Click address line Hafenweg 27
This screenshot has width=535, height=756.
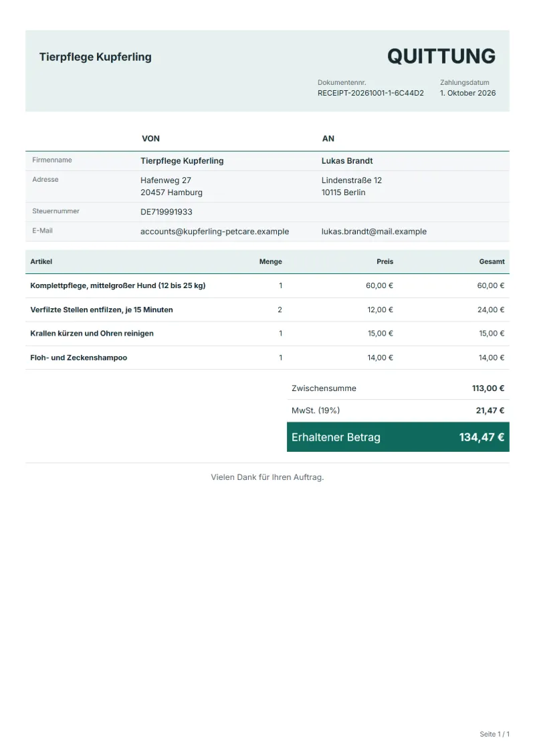click(x=165, y=180)
